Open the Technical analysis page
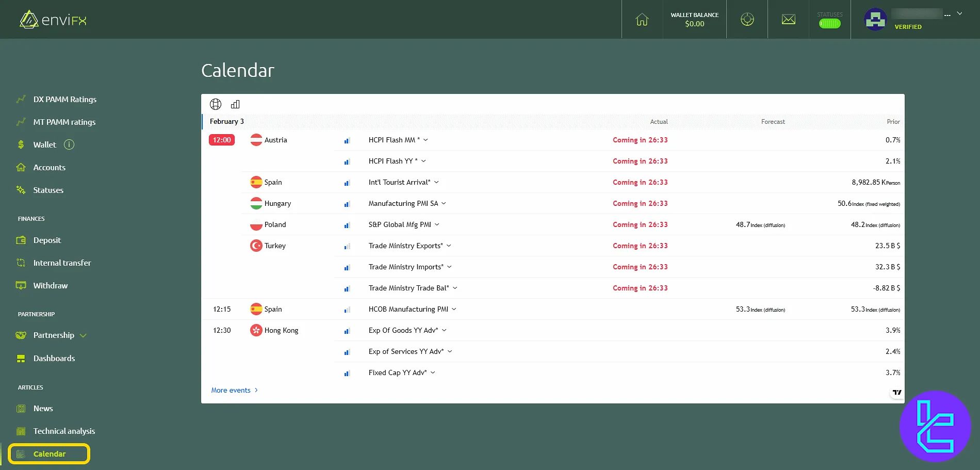 pyautogui.click(x=64, y=431)
